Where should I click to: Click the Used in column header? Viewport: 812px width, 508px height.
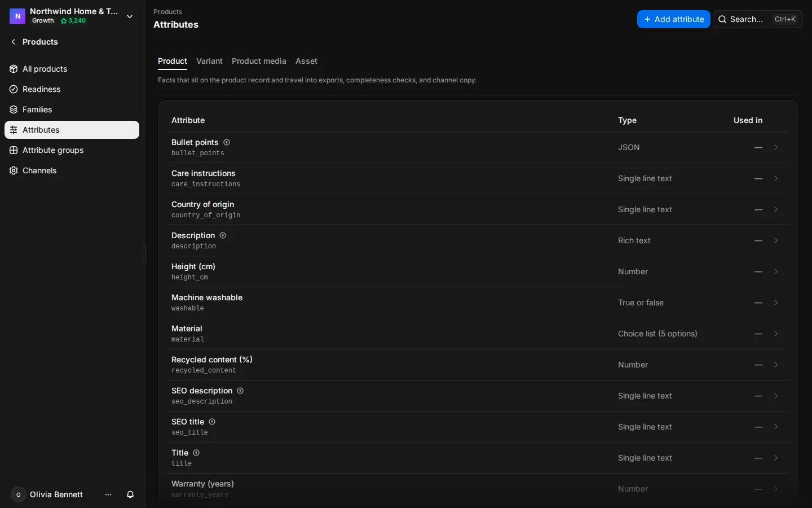(x=748, y=120)
